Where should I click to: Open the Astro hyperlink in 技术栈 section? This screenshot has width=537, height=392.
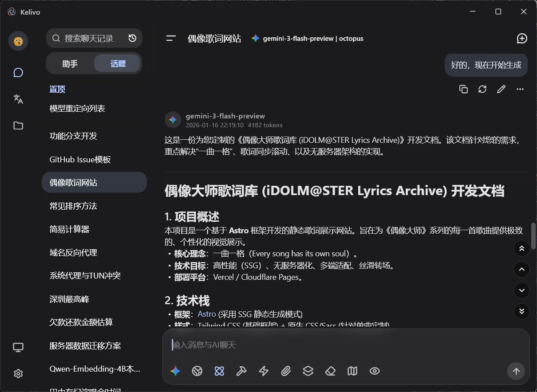click(206, 314)
